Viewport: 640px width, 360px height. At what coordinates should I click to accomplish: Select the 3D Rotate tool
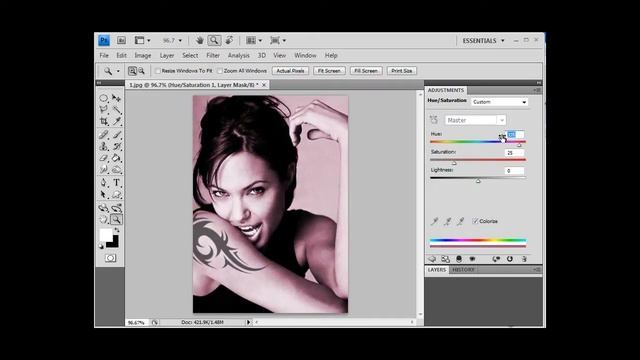point(103,208)
